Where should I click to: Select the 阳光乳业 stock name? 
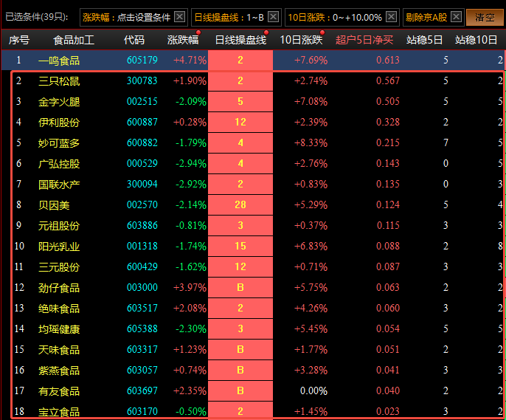click(x=59, y=246)
